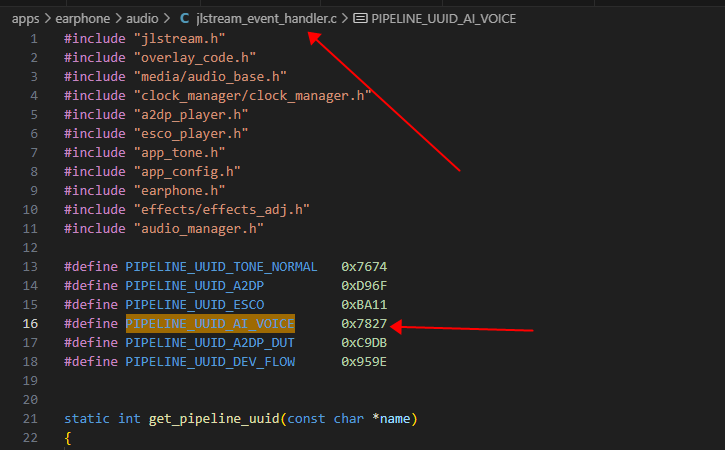Viewport: 725px width, 450px height.
Task: Click the "jlstream.h" include string
Action: click(x=179, y=38)
